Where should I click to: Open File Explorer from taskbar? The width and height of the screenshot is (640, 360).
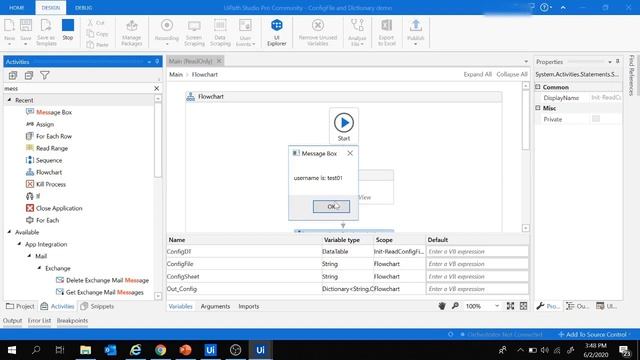[x=85, y=350]
